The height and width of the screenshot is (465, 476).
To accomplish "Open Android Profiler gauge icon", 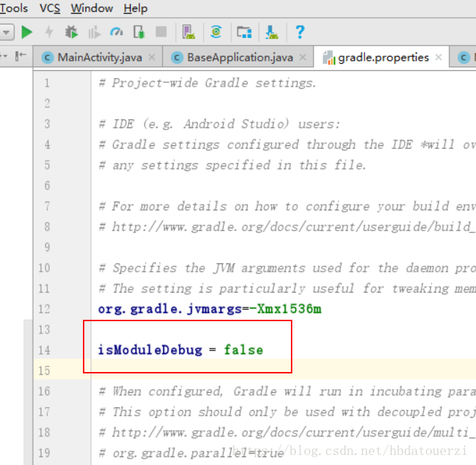I will (x=116, y=31).
